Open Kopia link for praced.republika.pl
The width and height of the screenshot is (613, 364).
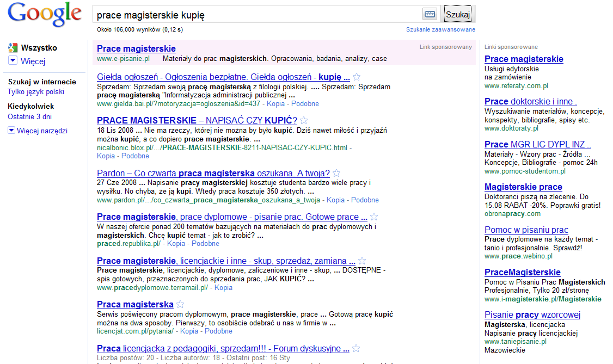176,244
